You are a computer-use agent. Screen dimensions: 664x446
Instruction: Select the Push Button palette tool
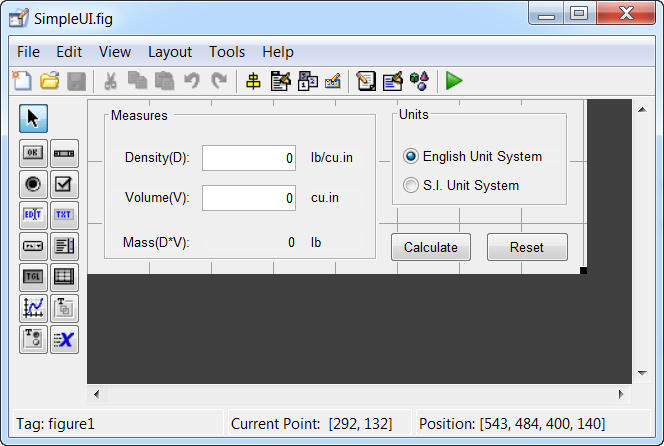[33, 153]
